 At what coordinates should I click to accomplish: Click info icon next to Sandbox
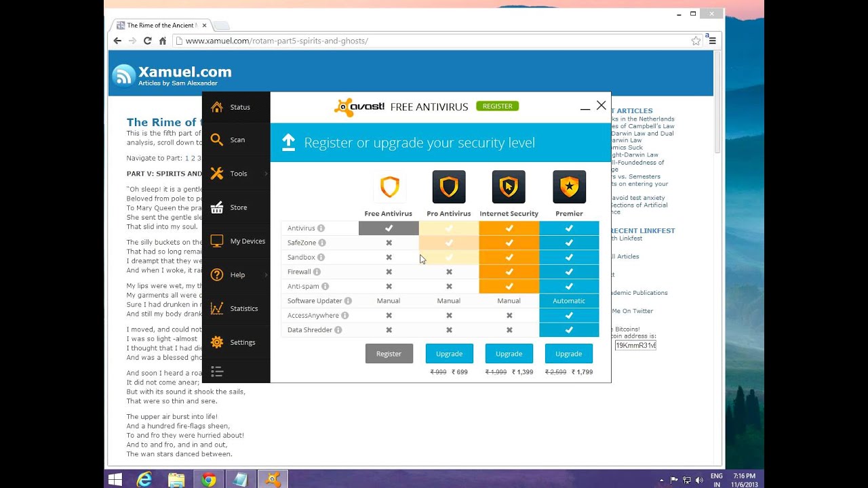(x=321, y=258)
